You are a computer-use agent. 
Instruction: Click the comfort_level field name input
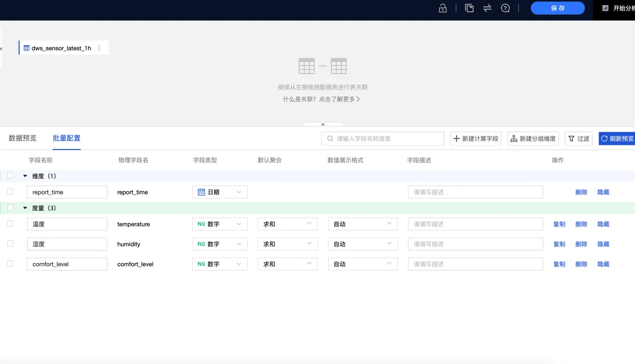tap(67, 264)
